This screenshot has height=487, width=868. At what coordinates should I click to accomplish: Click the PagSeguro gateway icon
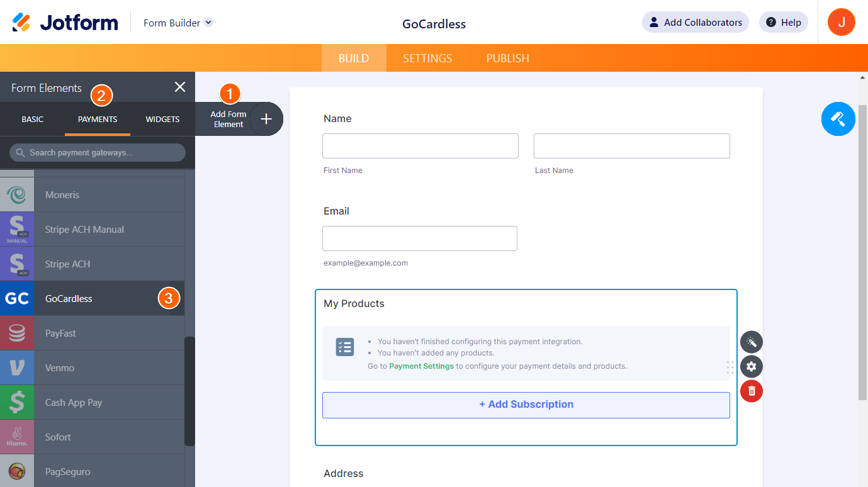click(x=17, y=471)
